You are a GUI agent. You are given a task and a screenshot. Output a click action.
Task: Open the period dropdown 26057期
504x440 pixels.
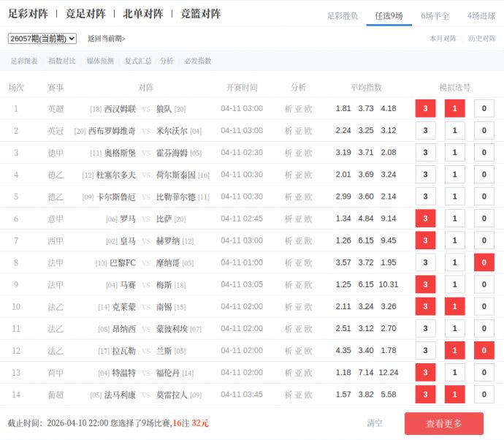pos(42,39)
